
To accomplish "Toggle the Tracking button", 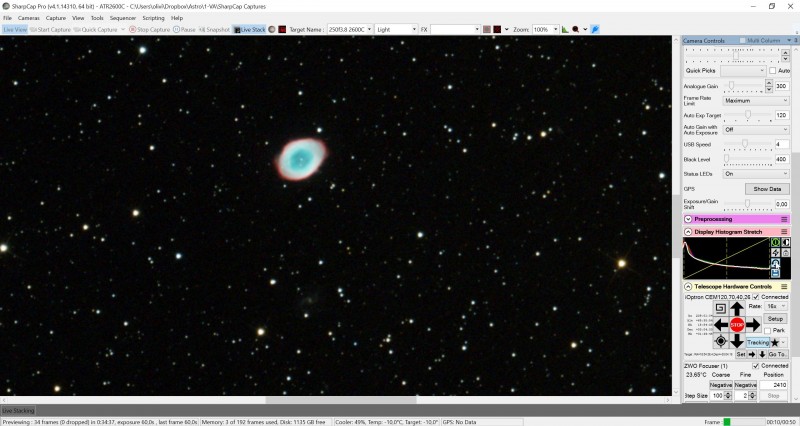I will tap(758, 342).
